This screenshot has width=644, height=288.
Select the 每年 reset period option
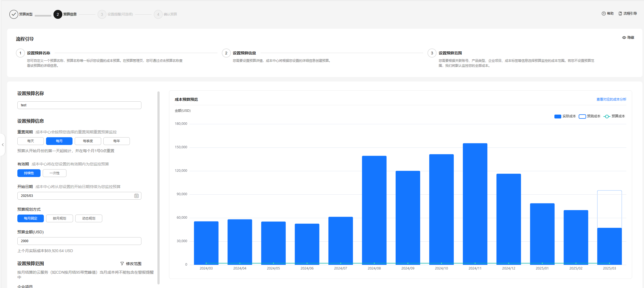[x=117, y=141]
